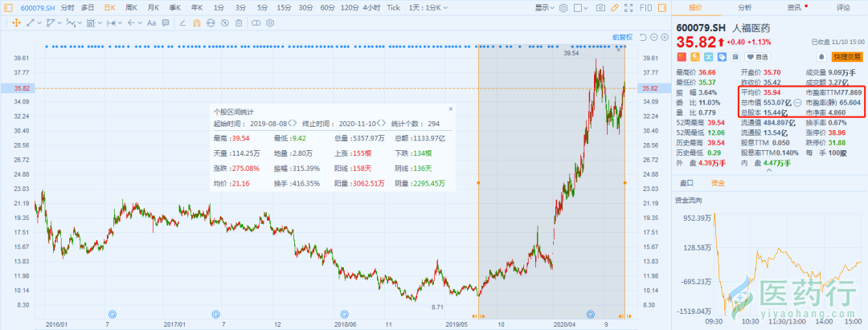The image size is (868, 330).
Task: Close the 个股区间统计 popup
Action: pos(450,109)
